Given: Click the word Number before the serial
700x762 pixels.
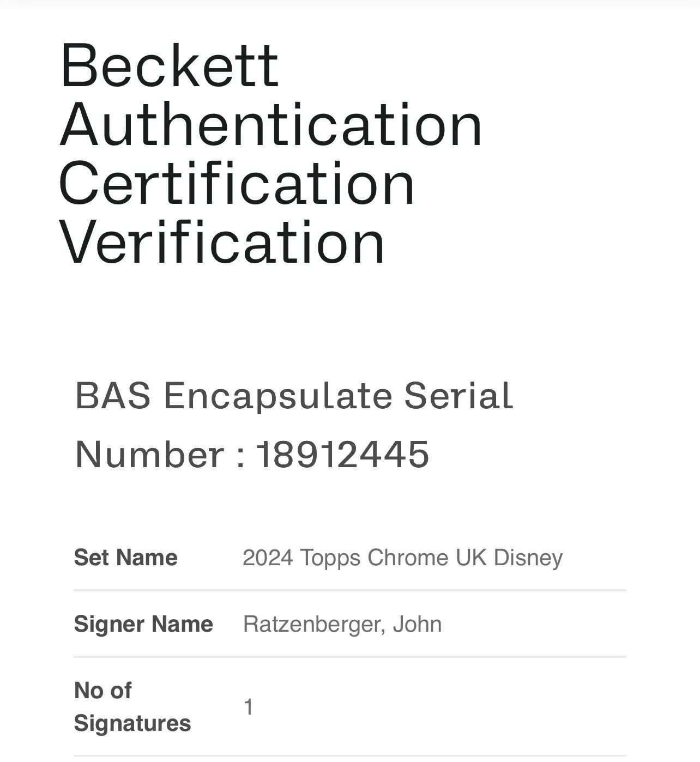Looking at the screenshot, I should point(149,454).
